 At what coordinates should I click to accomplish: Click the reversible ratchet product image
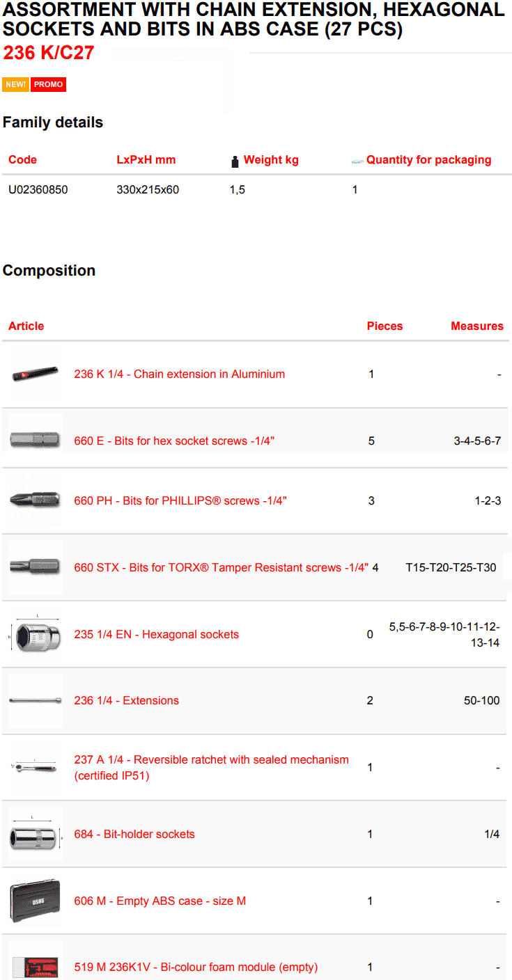(x=35, y=767)
